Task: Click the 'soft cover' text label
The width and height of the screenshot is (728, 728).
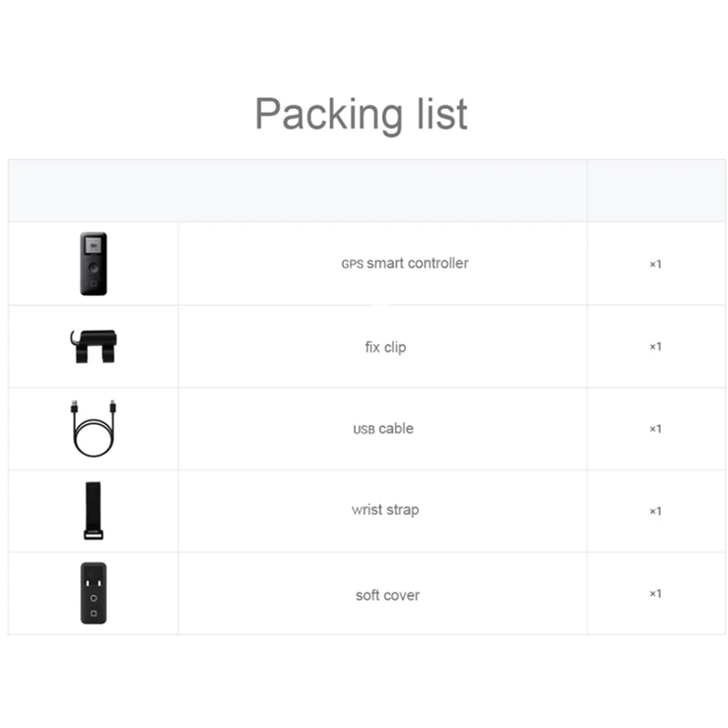Action: pyautogui.click(x=387, y=595)
